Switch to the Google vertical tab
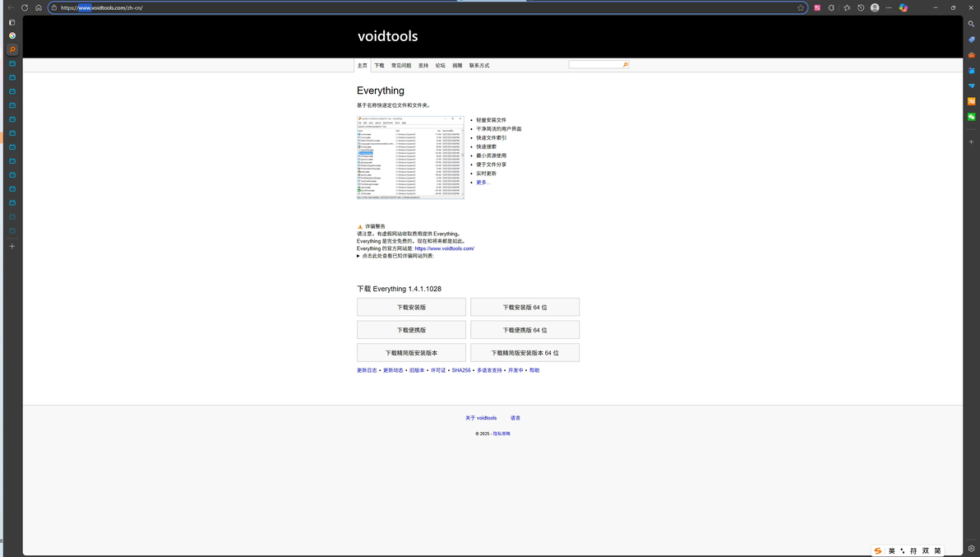Screen dimensions: 980x557 (12, 35)
